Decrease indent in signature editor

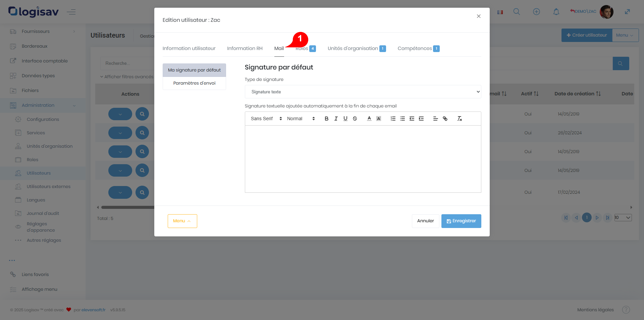pos(412,119)
